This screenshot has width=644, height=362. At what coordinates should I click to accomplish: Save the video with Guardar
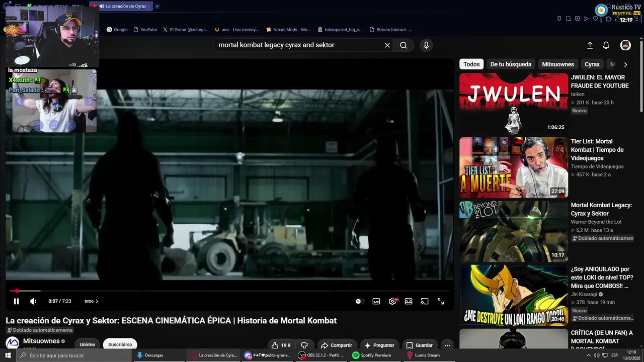(419, 345)
